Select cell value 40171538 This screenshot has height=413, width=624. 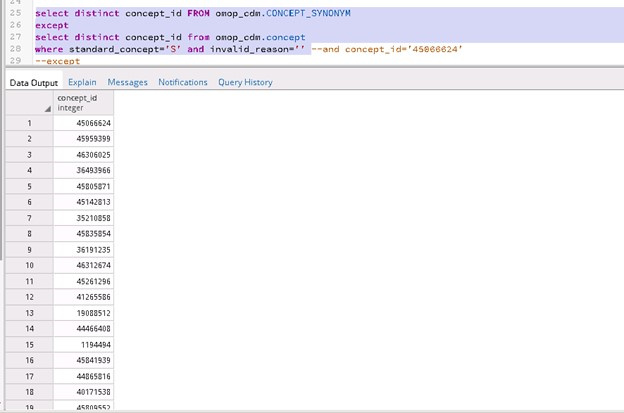[84, 392]
